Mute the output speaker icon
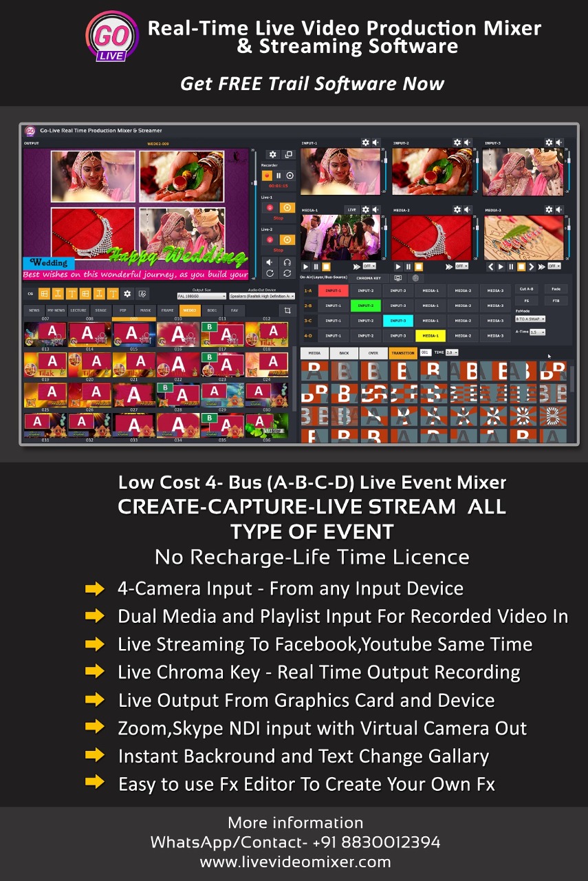Screen dimensions: 588x881 coord(270,262)
